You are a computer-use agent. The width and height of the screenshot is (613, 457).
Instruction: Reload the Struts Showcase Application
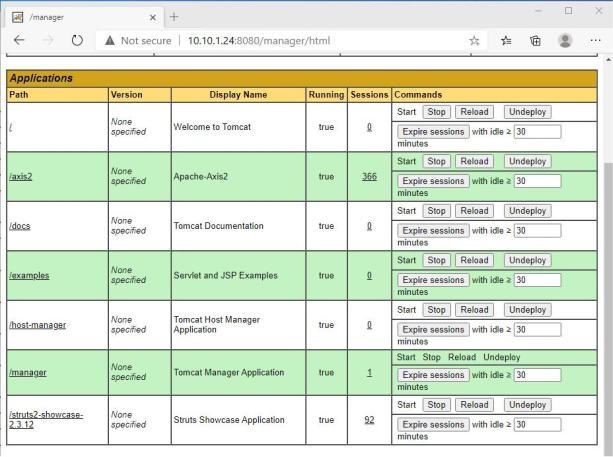pos(474,405)
